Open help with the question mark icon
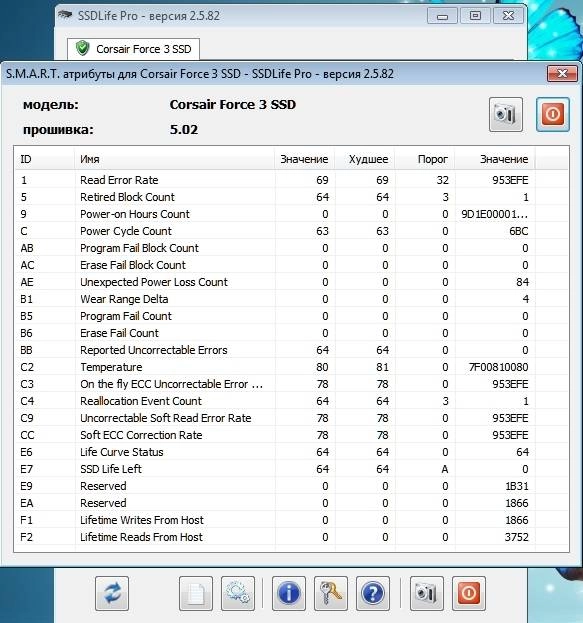The height and width of the screenshot is (623, 583). tap(373, 593)
